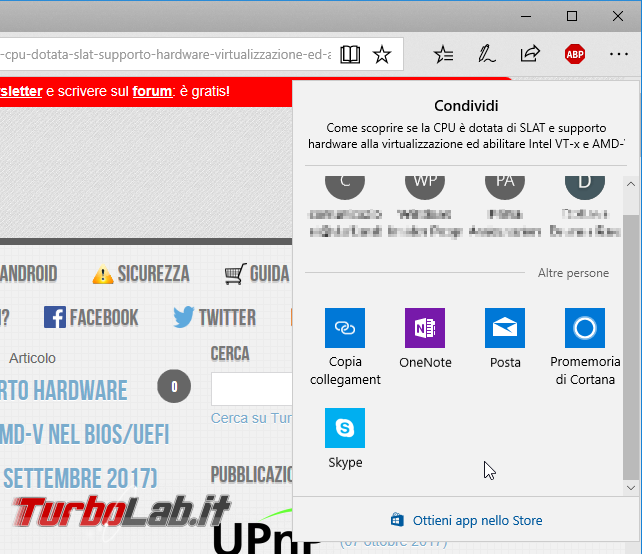Minimize the Edge browser window
The width and height of the screenshot is (642, 554).
pyautogui.click(x=526, y=16)
